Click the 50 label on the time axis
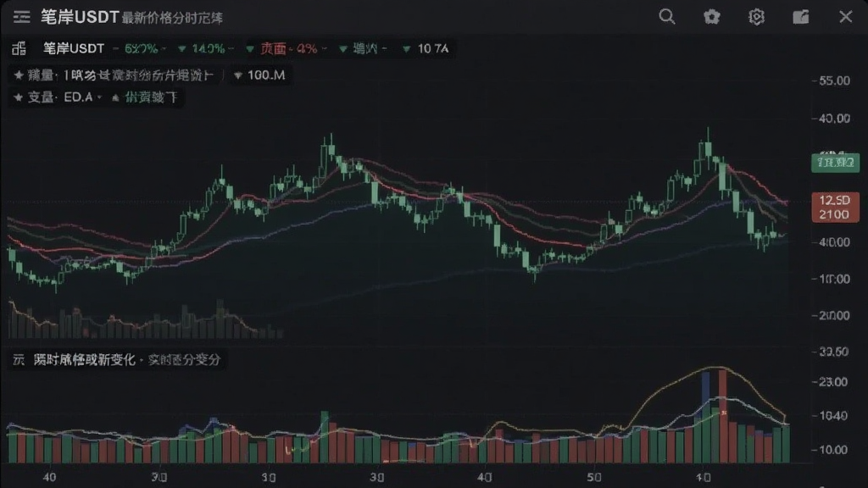 pos(594,477)
